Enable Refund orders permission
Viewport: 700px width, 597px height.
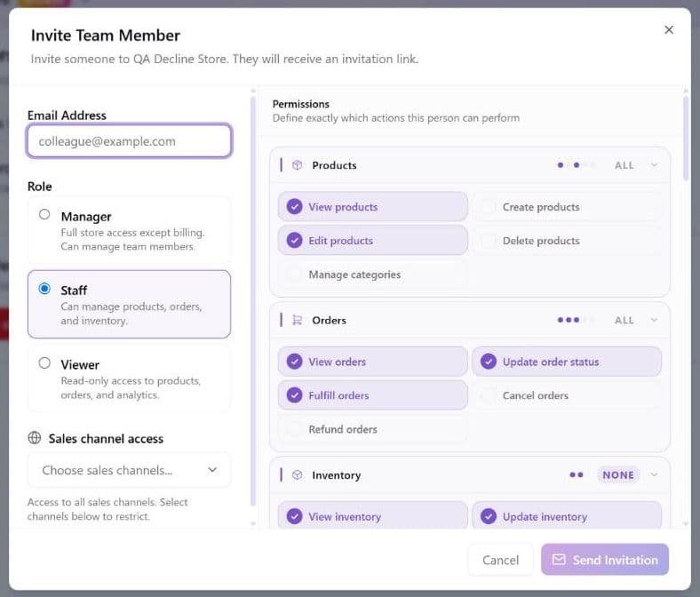coord(373,429)
